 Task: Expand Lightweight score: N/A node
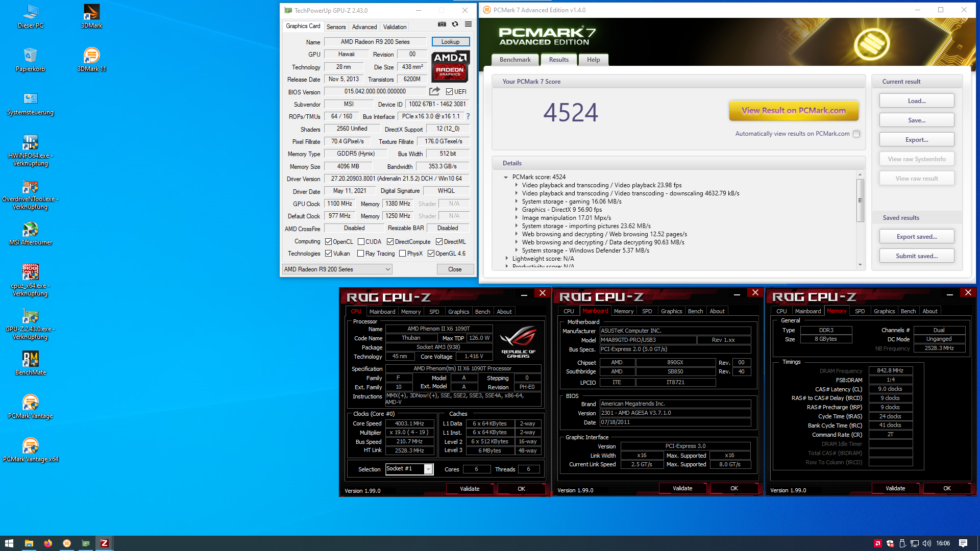[x=506, y=259]
